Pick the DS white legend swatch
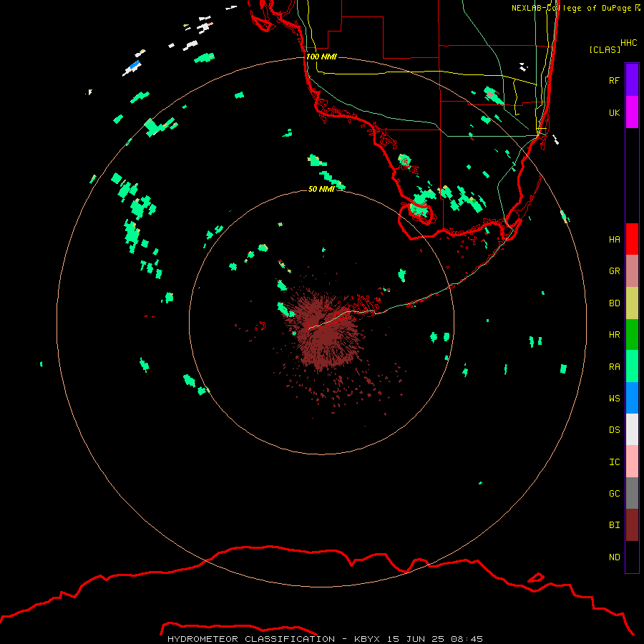Screen dimensions: 644x644 632,429
